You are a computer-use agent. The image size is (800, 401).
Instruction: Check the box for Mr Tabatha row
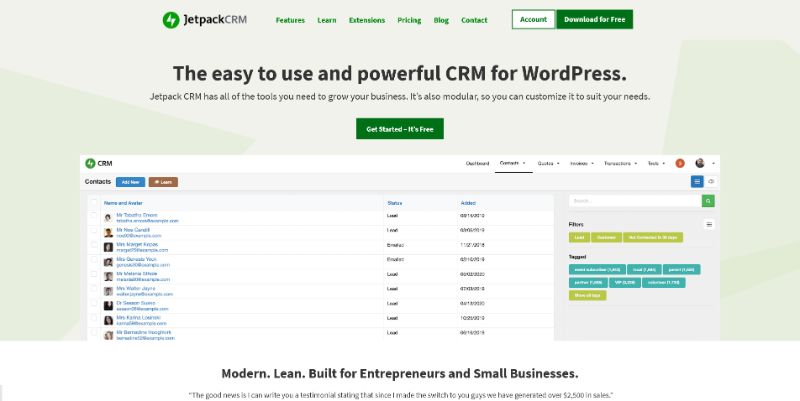(94, 216)
